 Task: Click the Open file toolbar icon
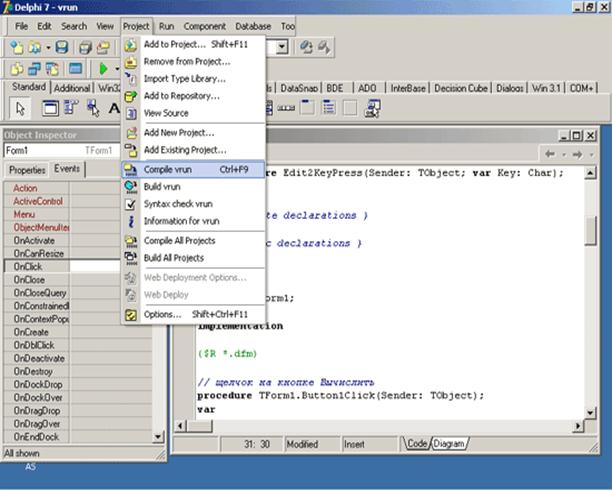[x=35, y=47]
